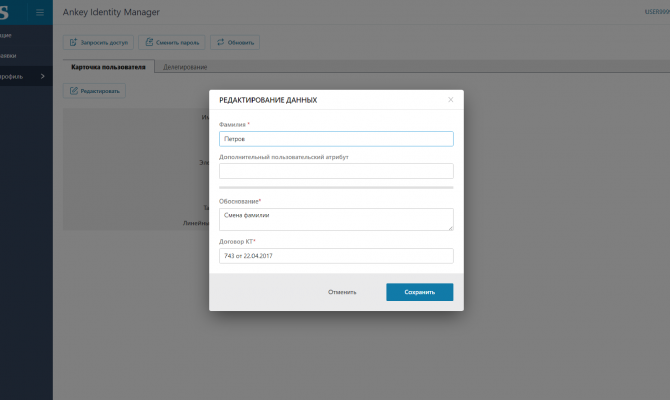Switch to the Делегирование tab

(x=185, y=67)
